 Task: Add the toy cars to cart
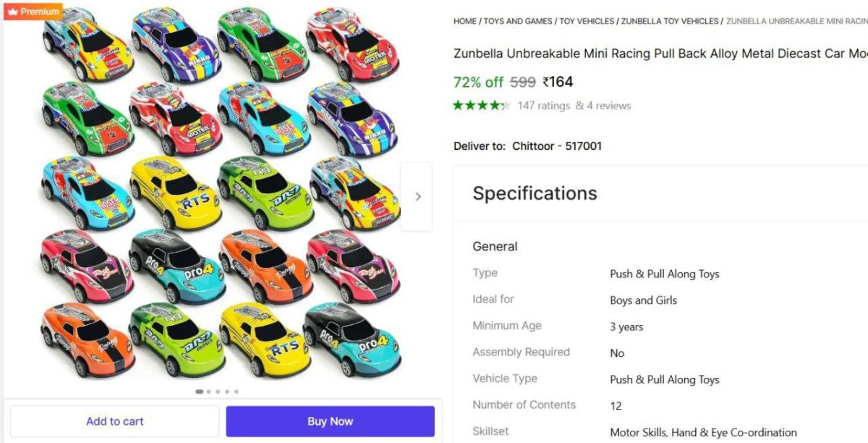point(114,421)
